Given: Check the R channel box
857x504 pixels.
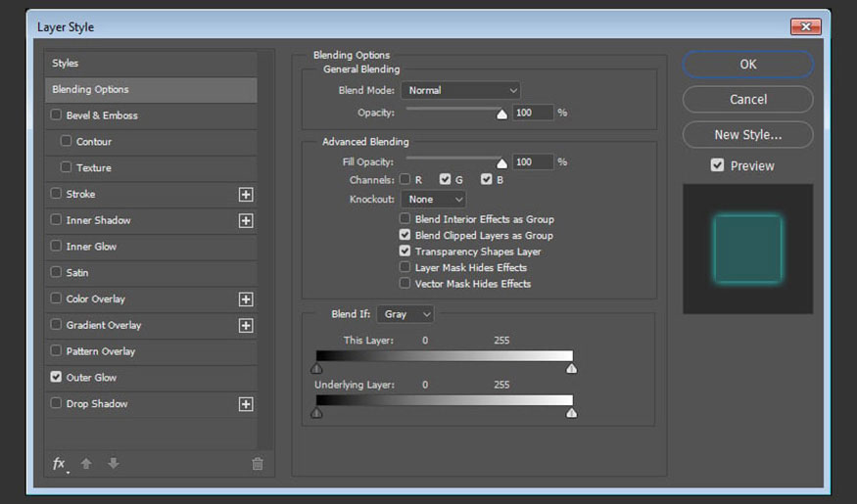Looking at the screenshot, I should click(405, 179).
